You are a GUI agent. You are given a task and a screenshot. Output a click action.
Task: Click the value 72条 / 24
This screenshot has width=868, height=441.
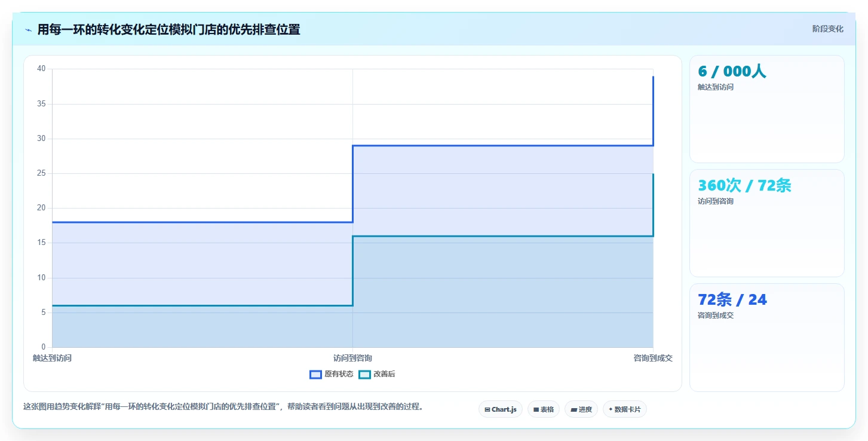click(x=732, y=300)
